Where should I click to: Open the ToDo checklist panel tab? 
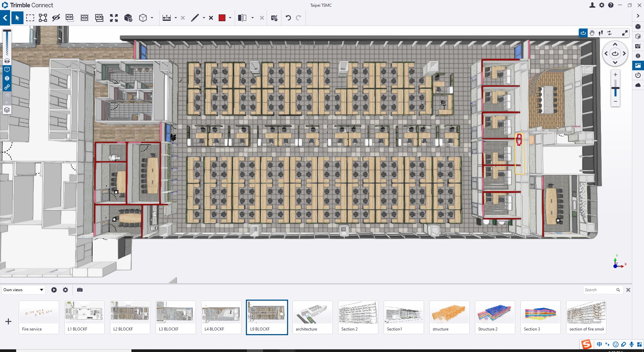pos(638,46)
